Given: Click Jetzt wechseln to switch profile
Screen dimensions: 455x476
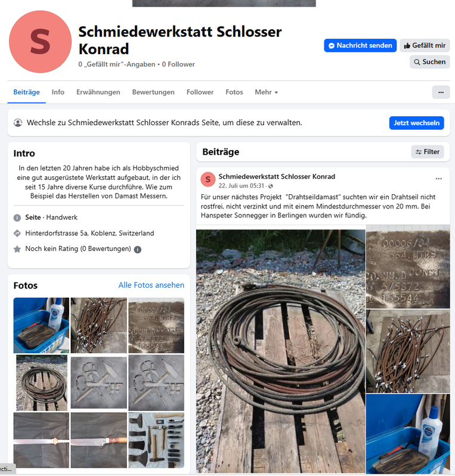Looking at the screenshot, I should pos(416,123).
